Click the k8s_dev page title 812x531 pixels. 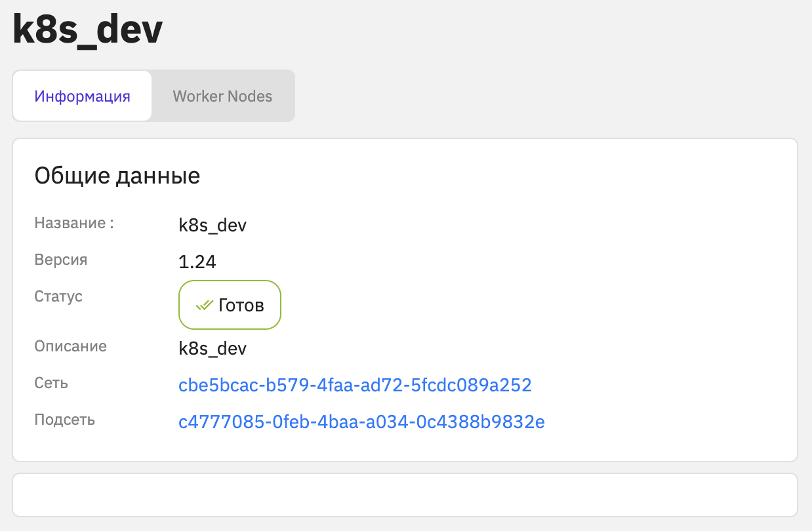click(88, 29)
